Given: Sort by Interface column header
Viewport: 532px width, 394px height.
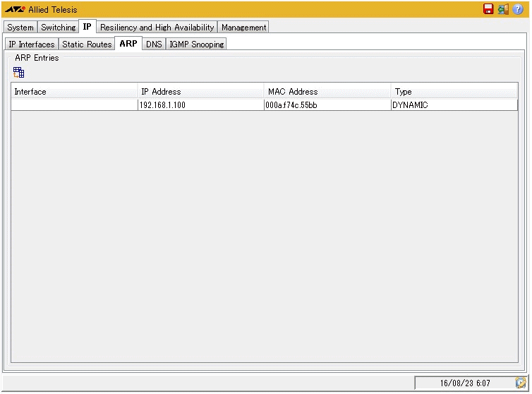Looking at the screenshot, I should (x=74, y=91).
